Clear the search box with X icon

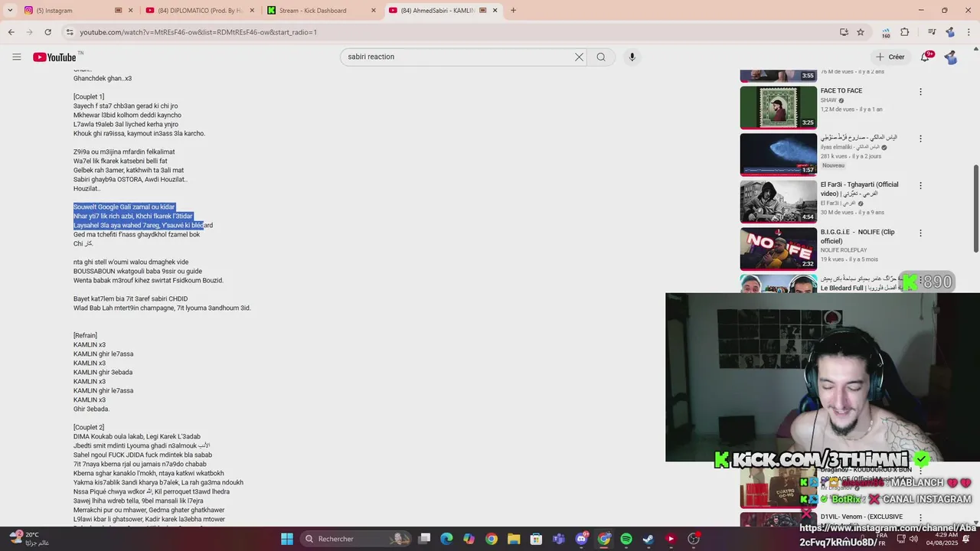(x=579, y=57)
